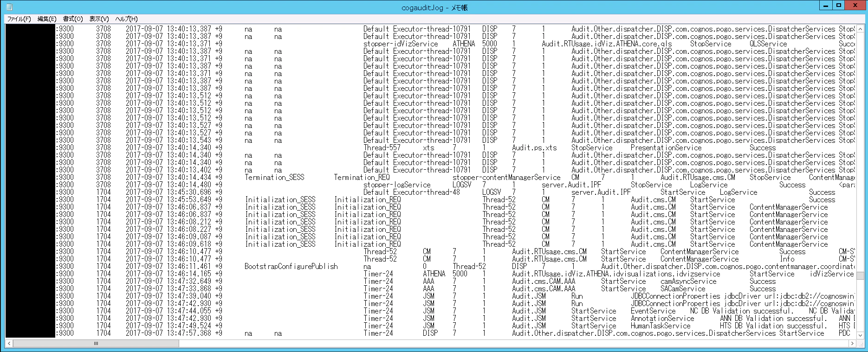This screenshot has width=868, height=352.
Task: Click the vertical scrollbar up arrow
Action: coord(860,28)
